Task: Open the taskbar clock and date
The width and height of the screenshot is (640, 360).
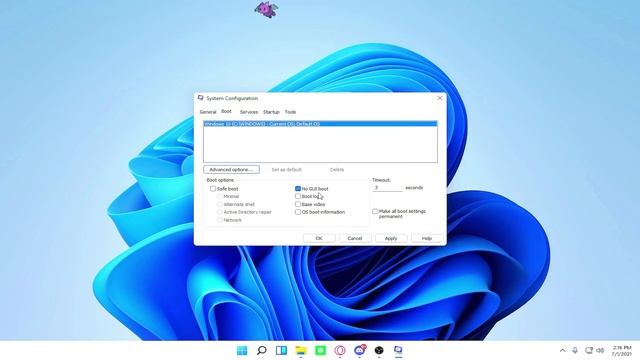Action: click(x=622, y=351)
